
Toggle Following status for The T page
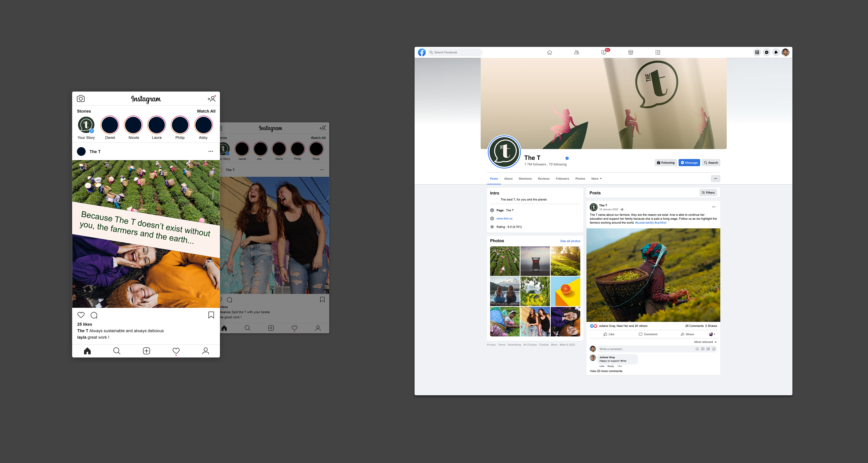click(665, 162)
